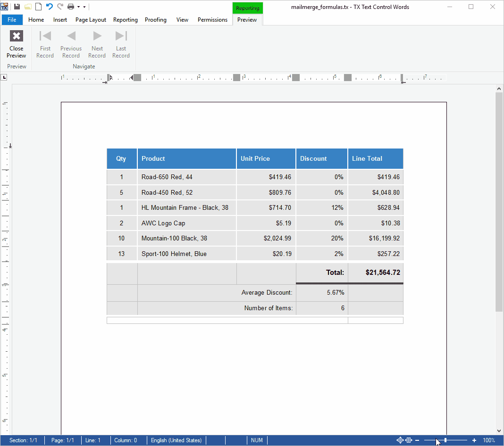
Task: Click the Reporting preview mode indicator
Action: coord(247,8)
